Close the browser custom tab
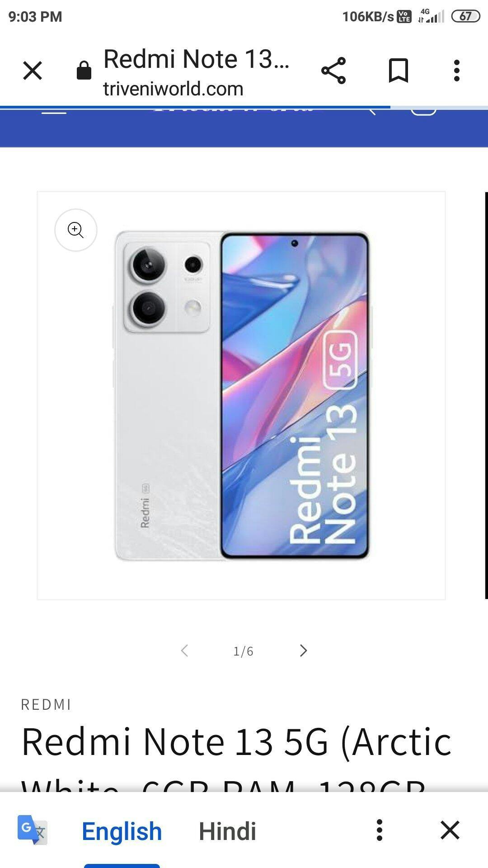 [x=33, y=71]
